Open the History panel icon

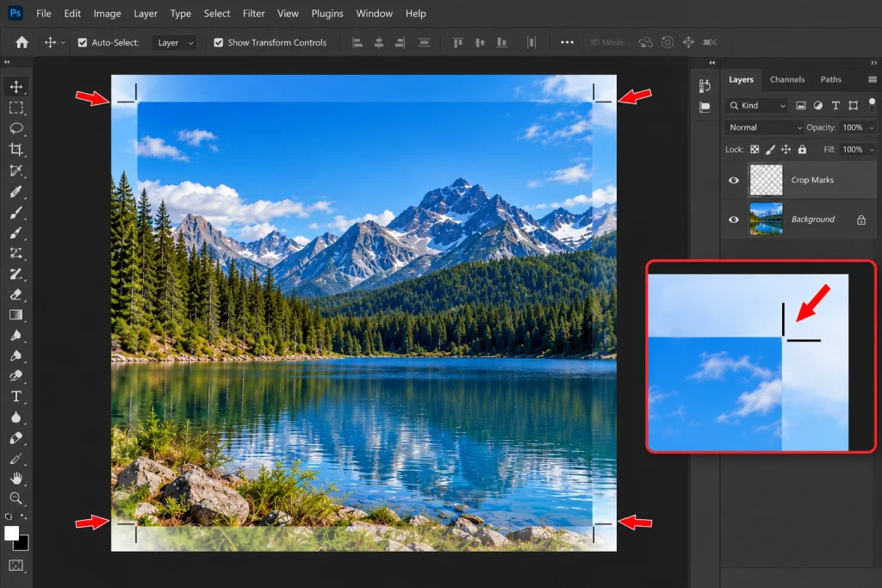(x=705, y=86)
